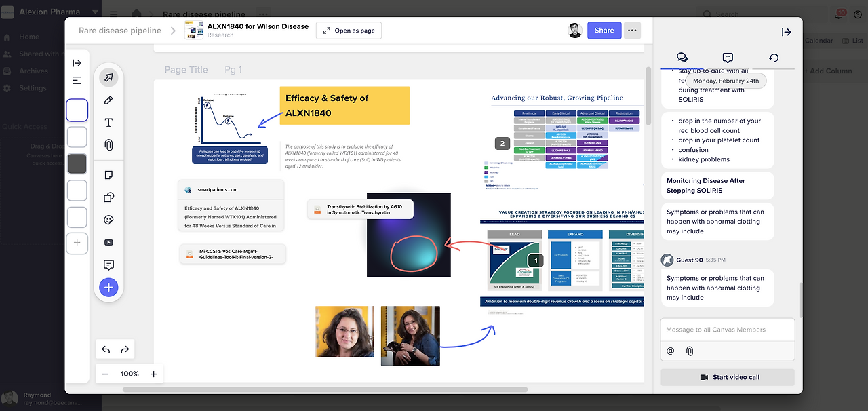Open Settings in the background sidebar
The height and width of the screenshot is (411, 868).
[33, 88]
